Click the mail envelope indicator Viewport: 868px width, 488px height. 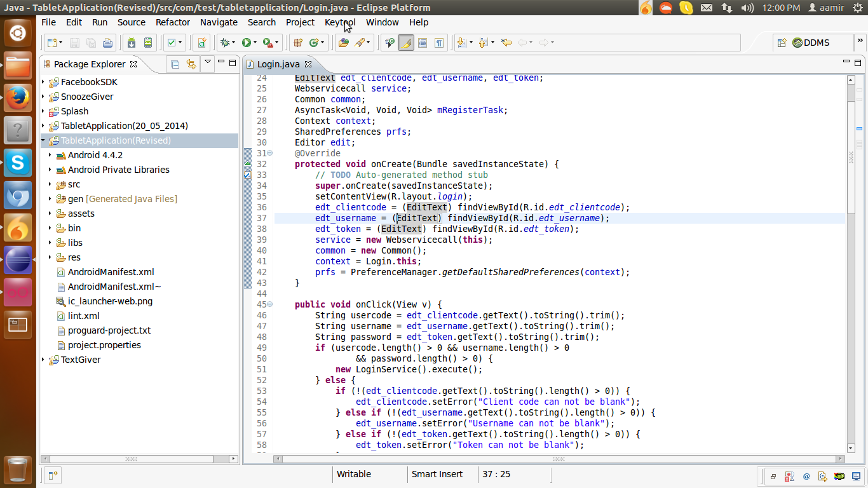(706, 8)
